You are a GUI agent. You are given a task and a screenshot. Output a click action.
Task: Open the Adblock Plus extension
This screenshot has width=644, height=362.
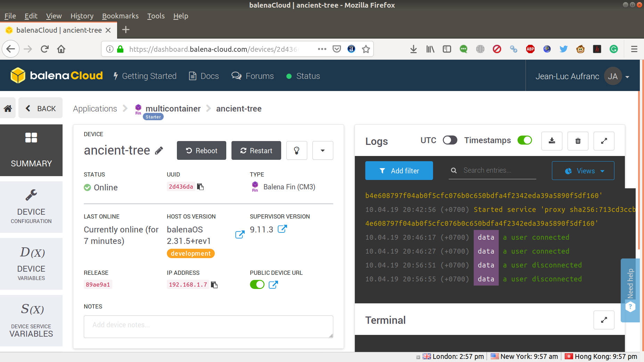pyautogui.click(x=530, y=49)
